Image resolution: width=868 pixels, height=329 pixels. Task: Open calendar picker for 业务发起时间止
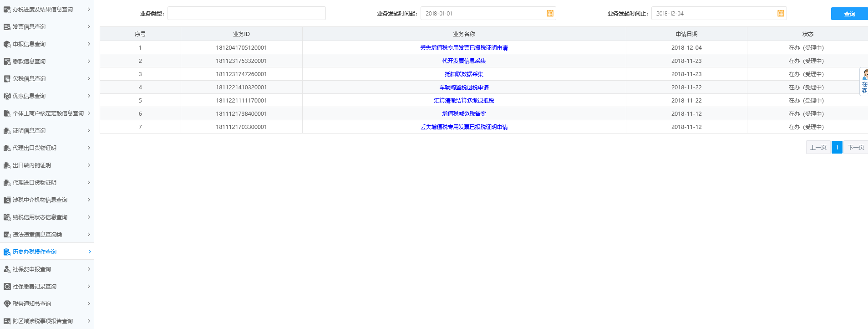781,14
